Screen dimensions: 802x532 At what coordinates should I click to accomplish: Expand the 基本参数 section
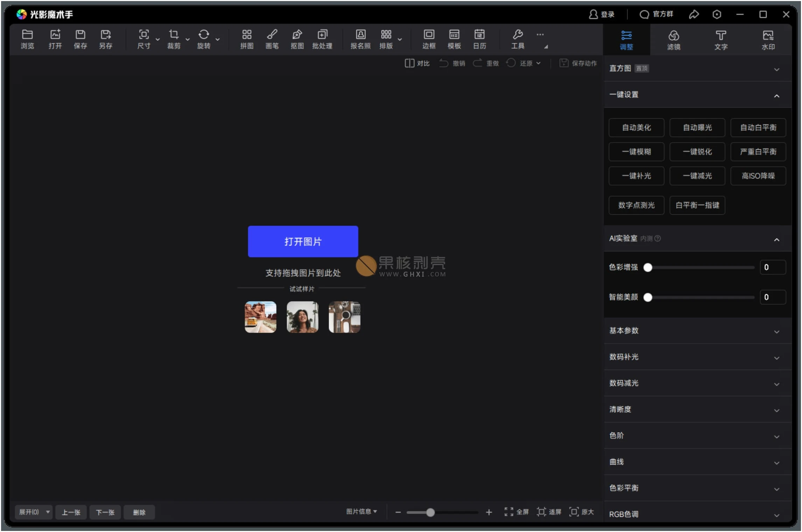[697, 331]
